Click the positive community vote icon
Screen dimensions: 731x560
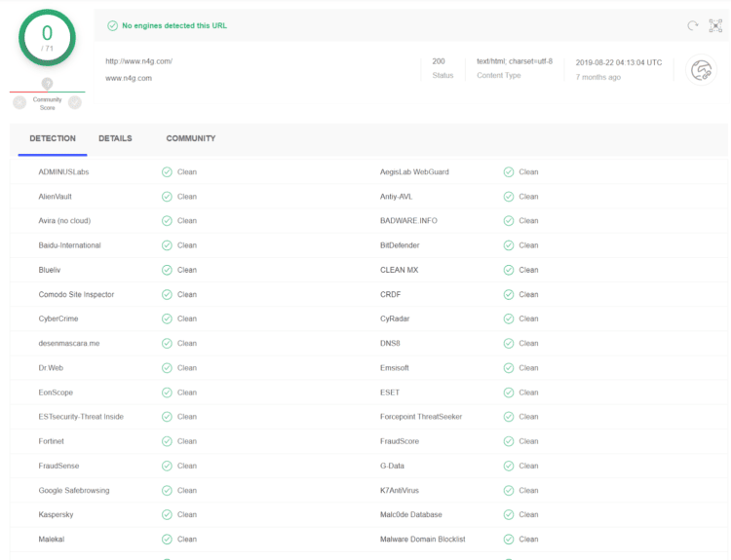point(75,102)
